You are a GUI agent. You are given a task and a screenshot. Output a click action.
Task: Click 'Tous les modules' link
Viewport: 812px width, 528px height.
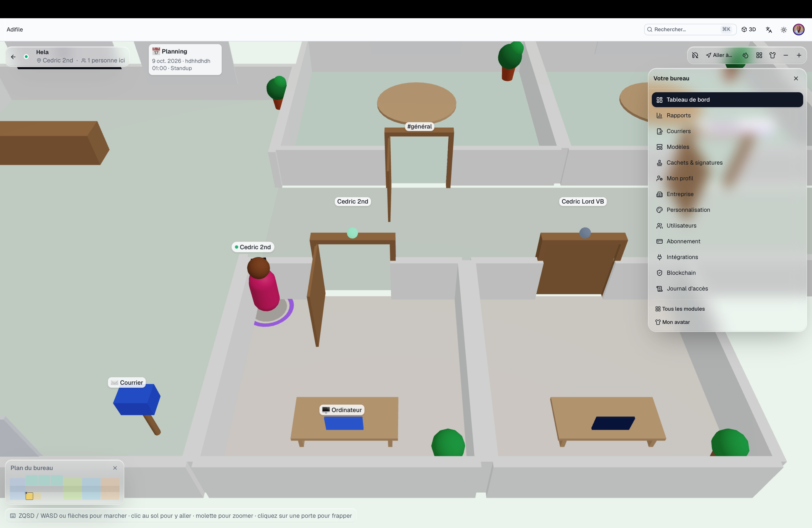[x=680, y=309]
